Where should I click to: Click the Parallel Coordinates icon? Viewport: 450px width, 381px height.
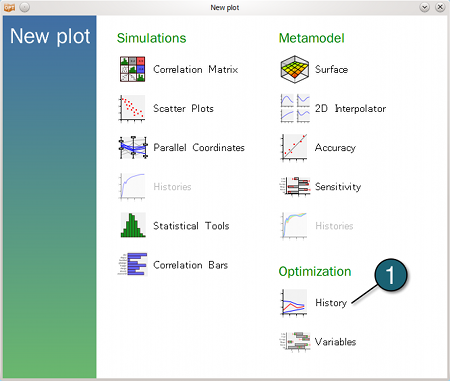(x=133, y=147)
